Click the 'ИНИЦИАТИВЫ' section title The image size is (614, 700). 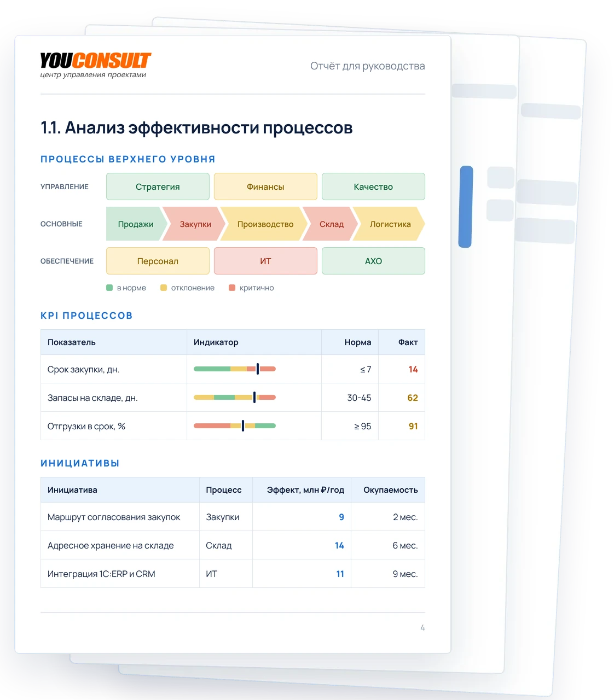80,463
